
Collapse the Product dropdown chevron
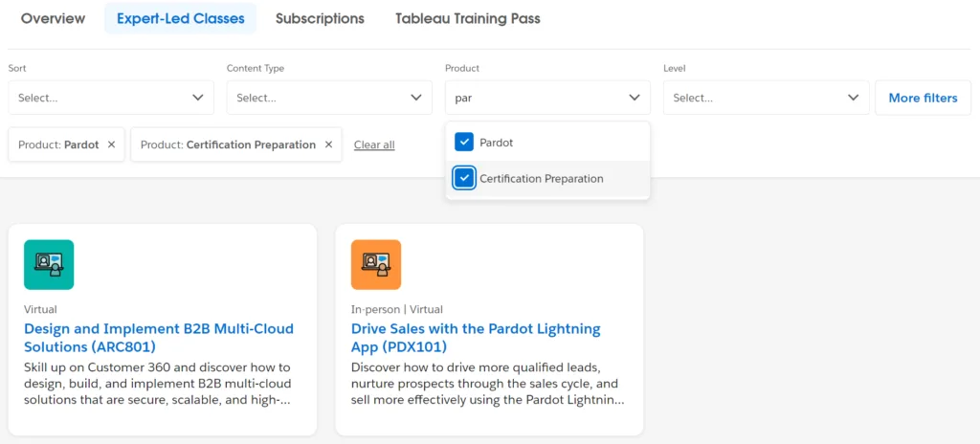[635, 98]
